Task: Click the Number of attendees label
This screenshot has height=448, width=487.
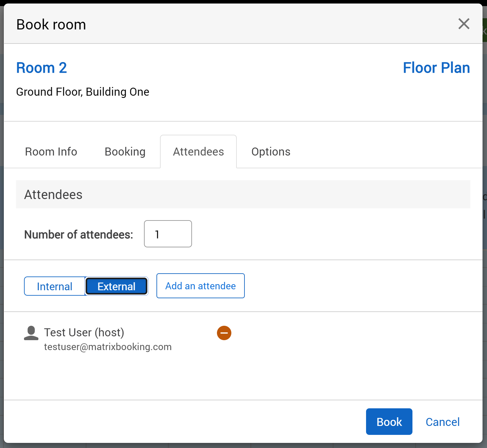Action: tap(79, 235)
